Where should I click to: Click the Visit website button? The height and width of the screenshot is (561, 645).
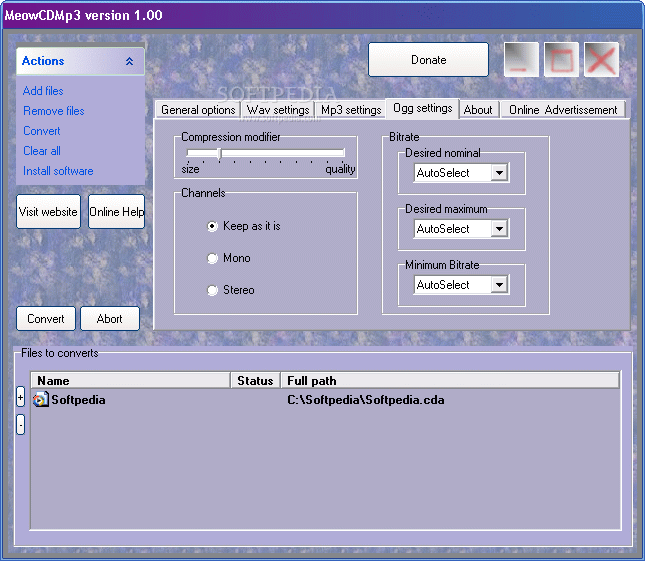coord(48,211)
